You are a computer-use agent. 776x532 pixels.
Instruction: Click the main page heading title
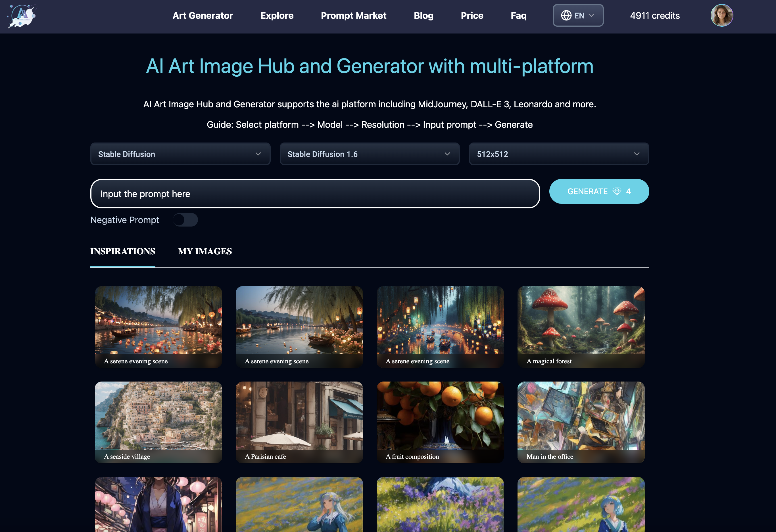coord(370,66)
